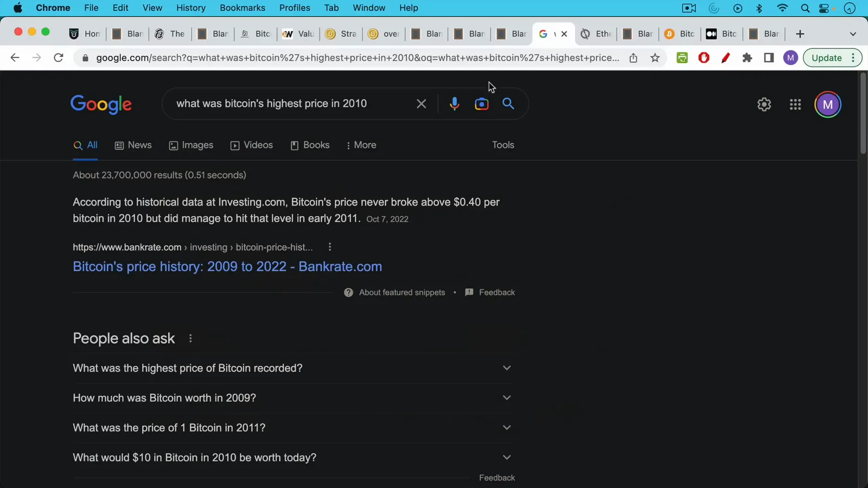Open the Search Tools option

click(x=503, y=145)
